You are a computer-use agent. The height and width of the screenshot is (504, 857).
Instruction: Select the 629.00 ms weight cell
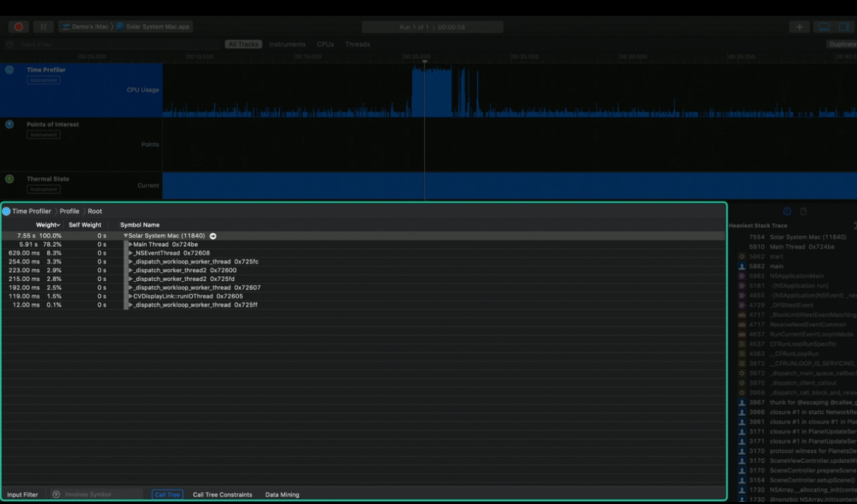pyautogui.click(x=24, y=253)
